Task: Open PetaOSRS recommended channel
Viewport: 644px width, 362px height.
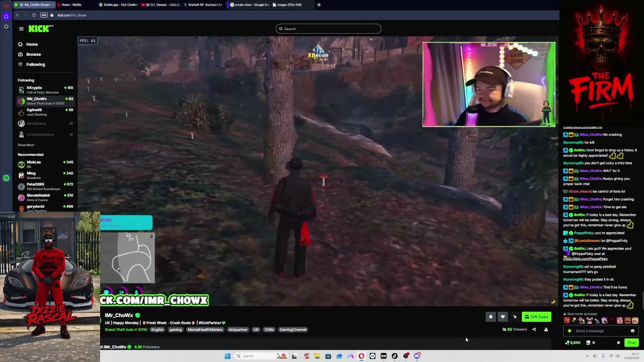Action: point(45,187)
